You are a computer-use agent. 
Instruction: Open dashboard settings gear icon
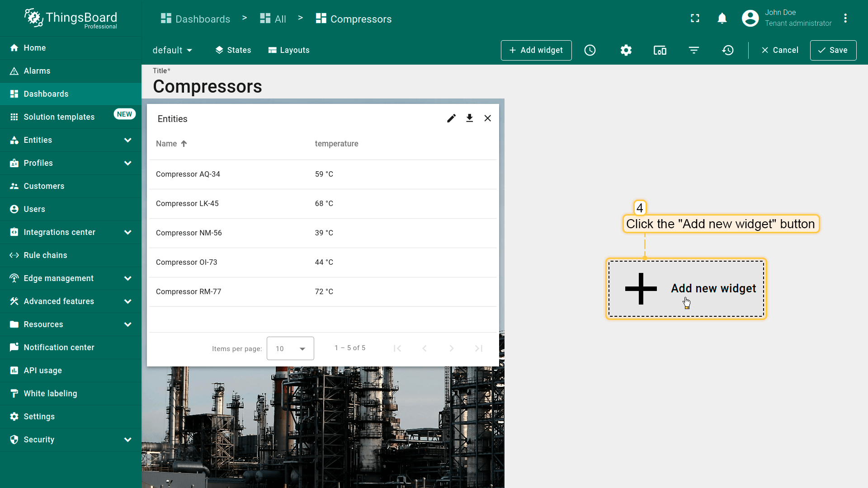click(x=626, y=50)
